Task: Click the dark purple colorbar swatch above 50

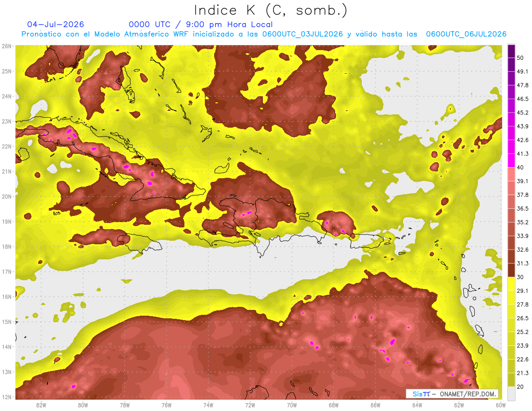Action: point(511,51)
